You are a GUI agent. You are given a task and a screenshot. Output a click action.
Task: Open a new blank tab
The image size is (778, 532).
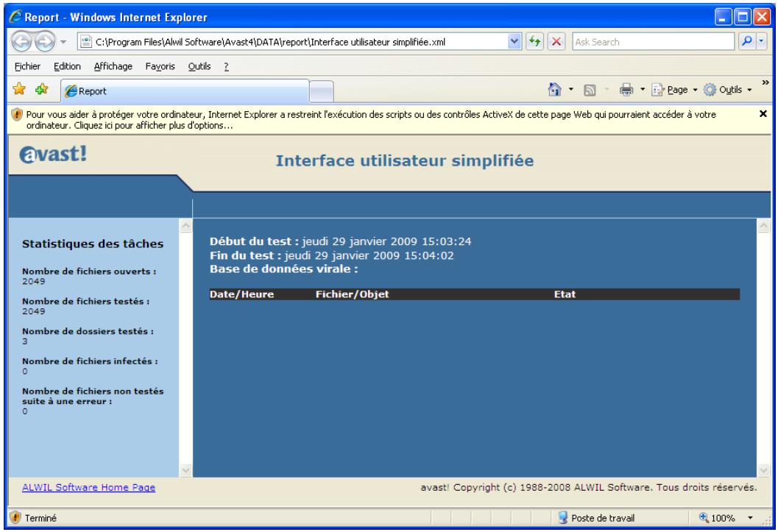click(x=321, y=92)
